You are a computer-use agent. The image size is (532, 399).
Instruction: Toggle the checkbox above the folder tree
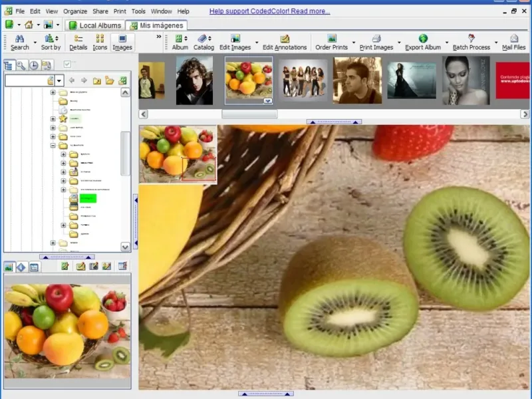click(x=67, y=64)
